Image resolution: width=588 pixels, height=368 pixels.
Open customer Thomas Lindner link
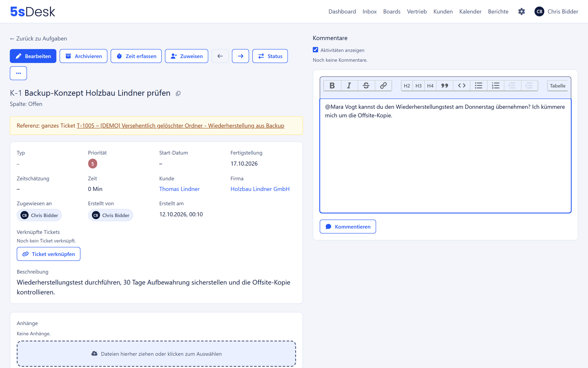point(179,189)
